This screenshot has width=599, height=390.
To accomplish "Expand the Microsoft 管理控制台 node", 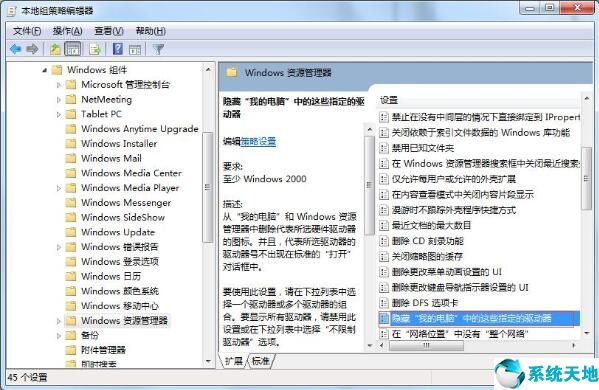I will point(58,85).
